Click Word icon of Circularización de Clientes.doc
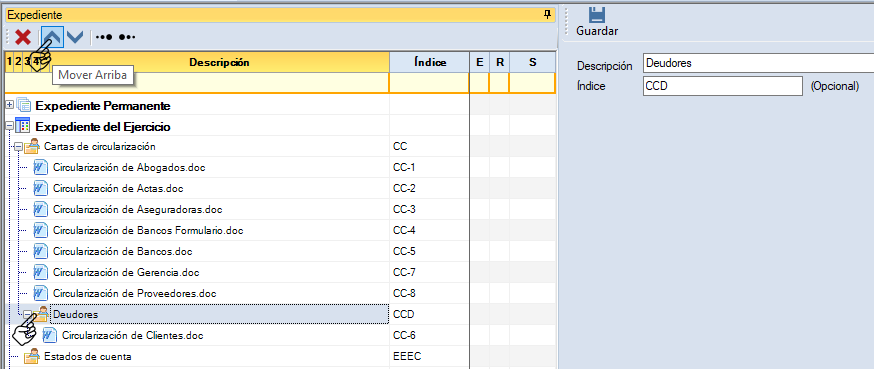This screenshot has height=369, width=874. (x=50, y=336)
